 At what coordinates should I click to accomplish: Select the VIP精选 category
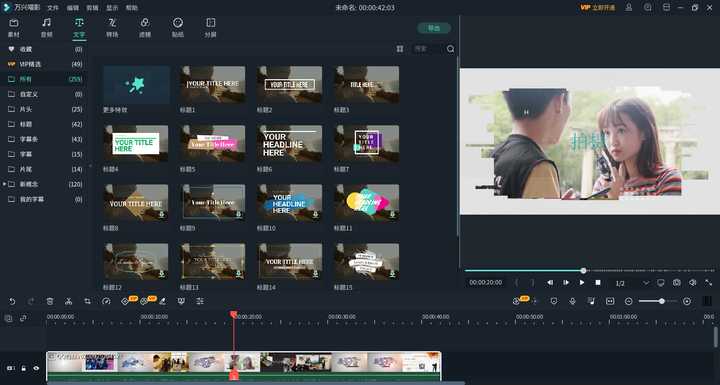click(45, 64)
